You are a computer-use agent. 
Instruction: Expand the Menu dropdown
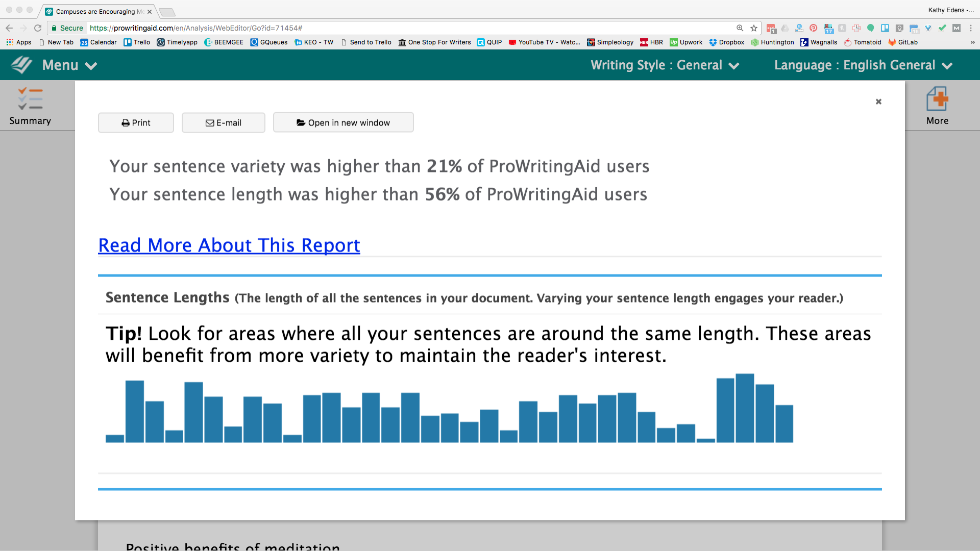click(70, 65)
